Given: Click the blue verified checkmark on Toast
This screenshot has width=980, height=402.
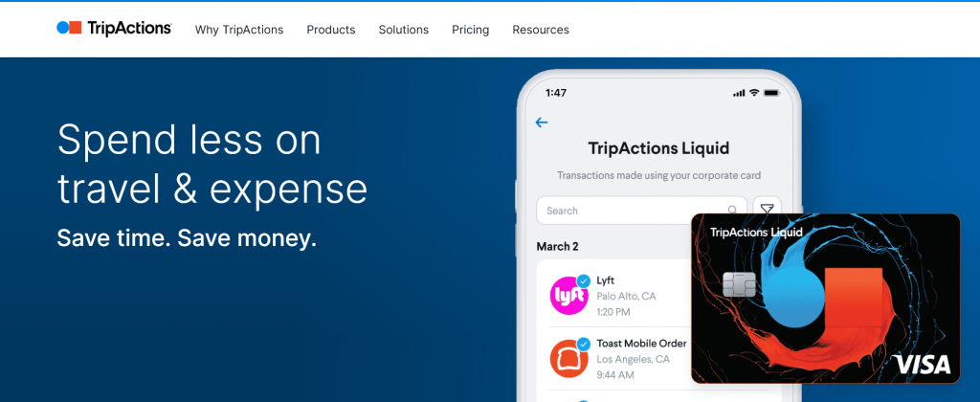Looking at the screenshot, I should tap(583, 344).
